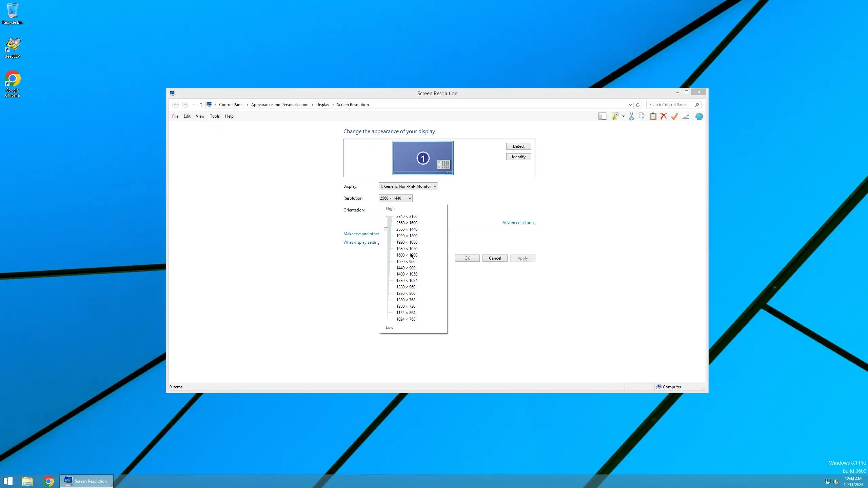Click the Folder Options toolbar icon
Image resolution: width=868 pixels, height=488 pixels.
tap(615, 116)
